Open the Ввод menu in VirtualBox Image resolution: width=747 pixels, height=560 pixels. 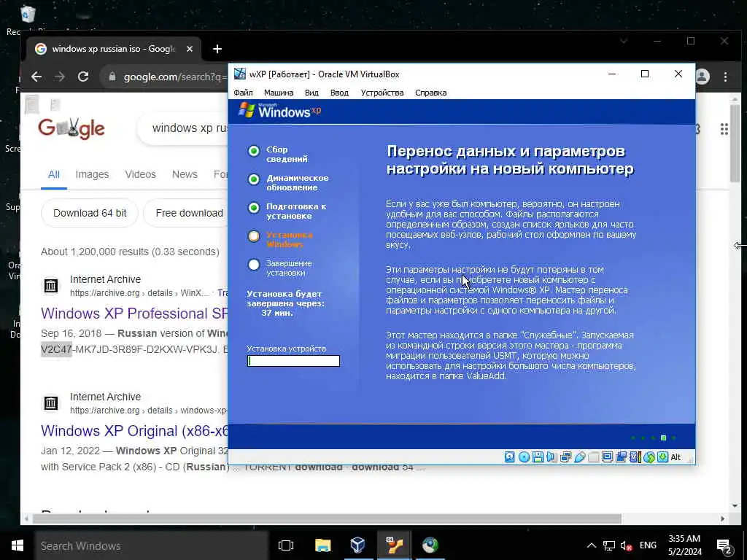tap(339, 93)
